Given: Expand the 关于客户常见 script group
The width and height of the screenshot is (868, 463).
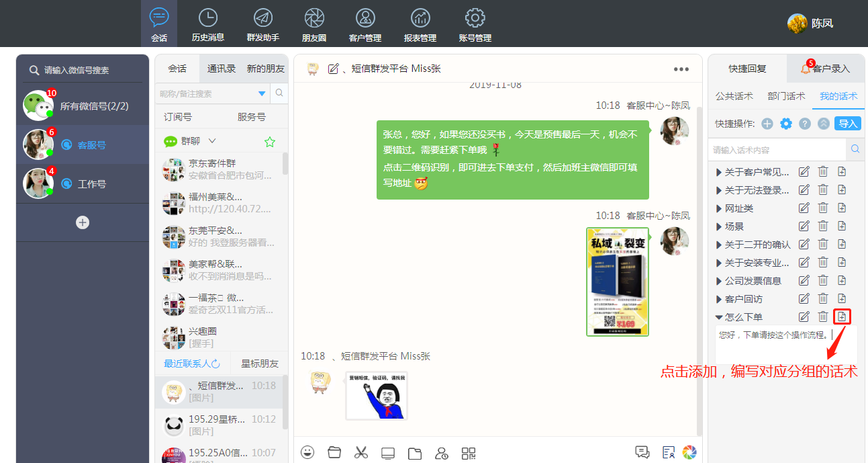Looking at the screenshot, I should click(x=719, y=172).
